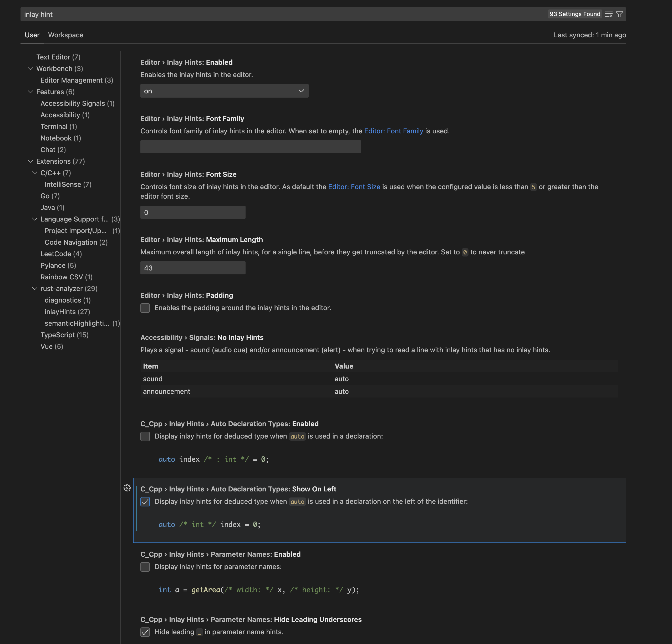Enable the Inlay Hints Padding checkbox
Viewport: 672px width, 644px height.
tap(145, 308)
